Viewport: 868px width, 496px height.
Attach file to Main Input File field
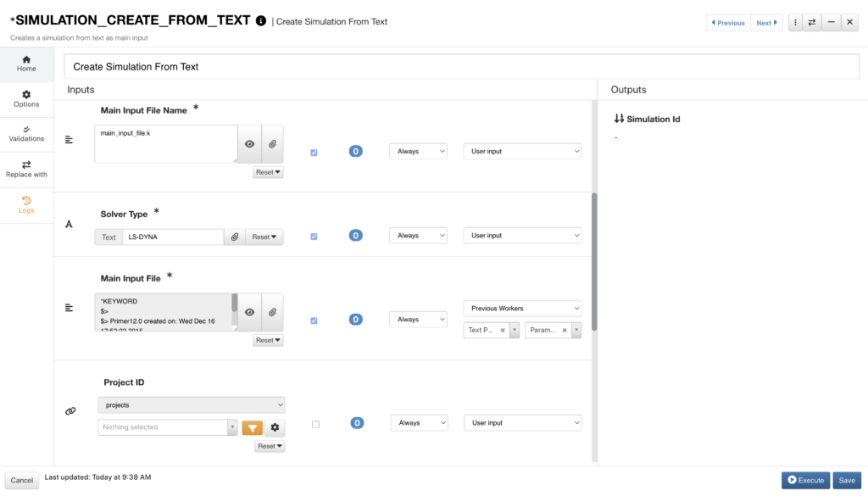pos(272,312)
